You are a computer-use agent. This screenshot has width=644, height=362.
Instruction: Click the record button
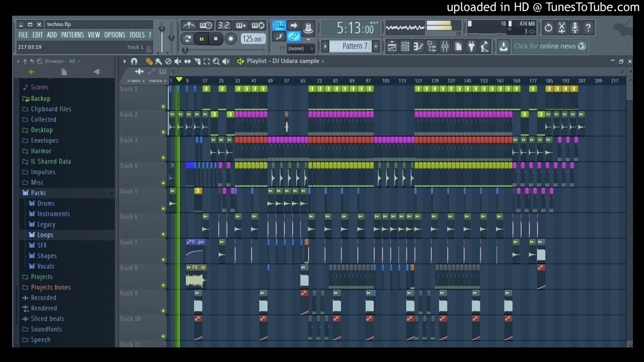coord(230,39)
